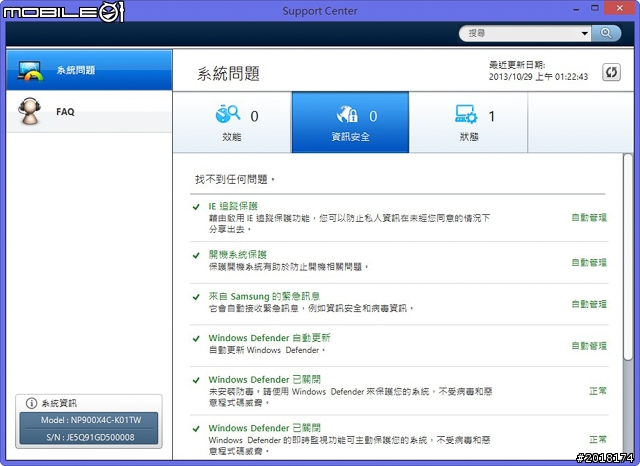This screenshot has width=640, height=466.
Task: Click the system monitor gauge icon
Action: pos(30,71)
